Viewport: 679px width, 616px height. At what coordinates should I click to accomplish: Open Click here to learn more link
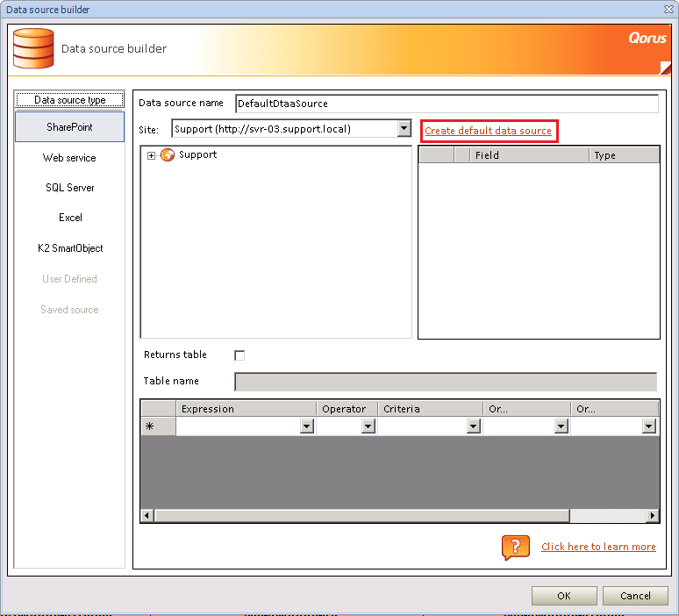598,547
